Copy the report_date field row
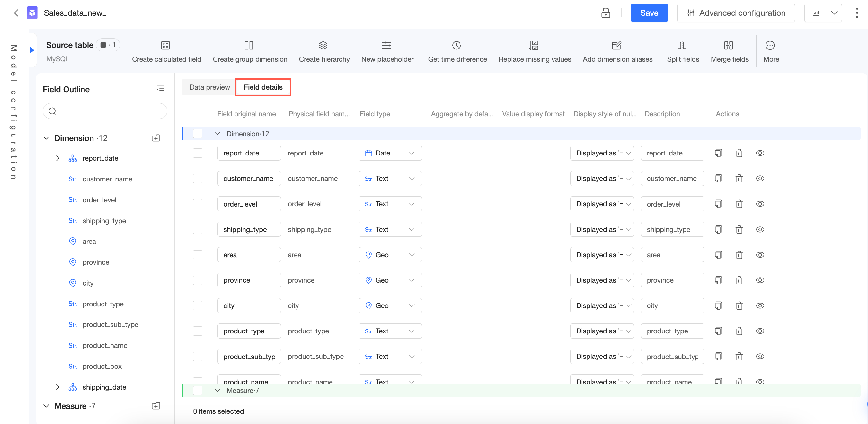The height and width of the screenshot is (424, 868). tap(718, 153)
